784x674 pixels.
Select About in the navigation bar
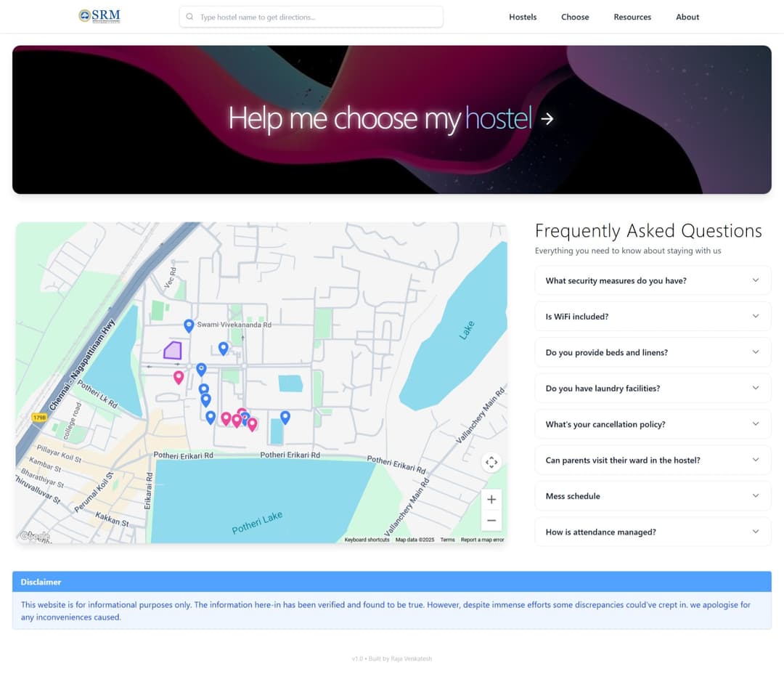click(x=687, y=17)
